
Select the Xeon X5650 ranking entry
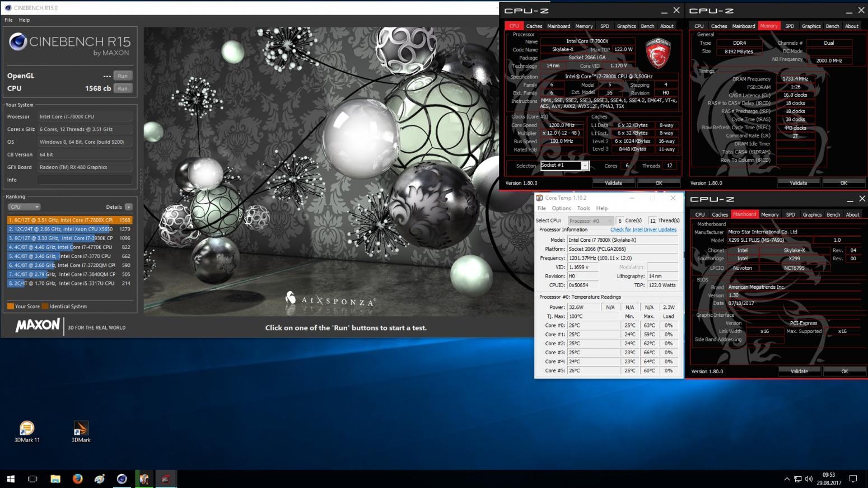[69, 229]
